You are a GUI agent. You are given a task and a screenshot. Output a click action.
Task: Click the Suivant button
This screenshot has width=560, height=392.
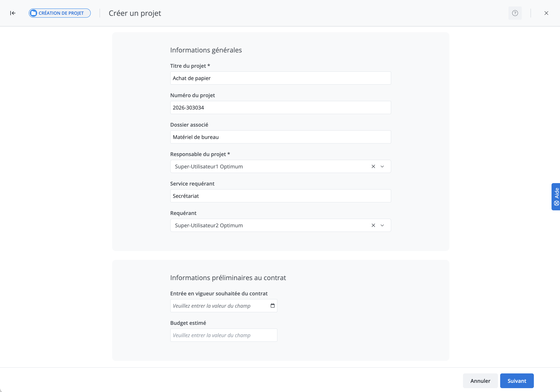[517, 381]
